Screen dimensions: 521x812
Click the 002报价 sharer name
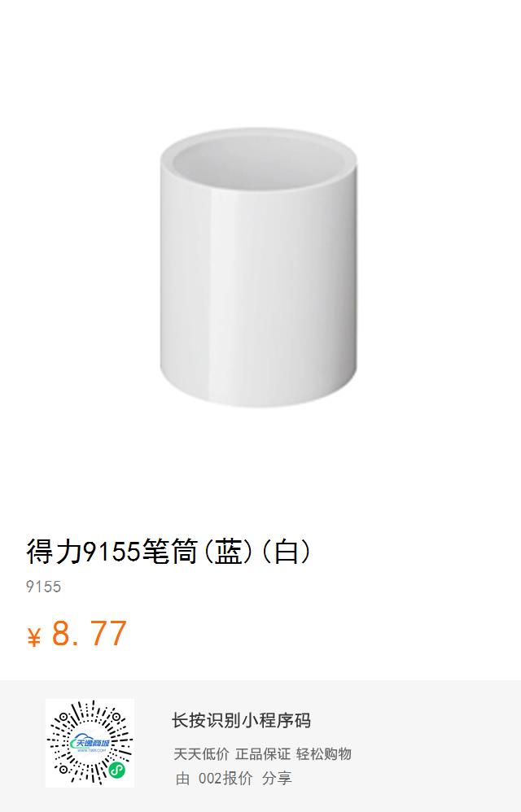(225, 778)
